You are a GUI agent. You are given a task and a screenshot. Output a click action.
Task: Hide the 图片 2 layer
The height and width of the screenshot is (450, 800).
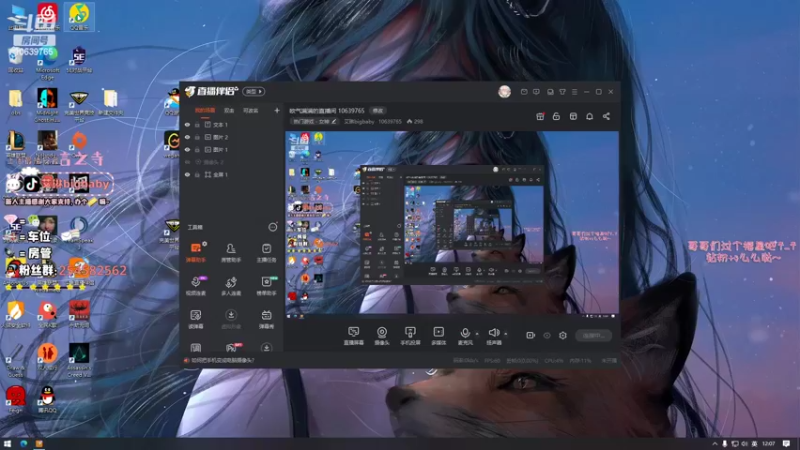[187, 137]
